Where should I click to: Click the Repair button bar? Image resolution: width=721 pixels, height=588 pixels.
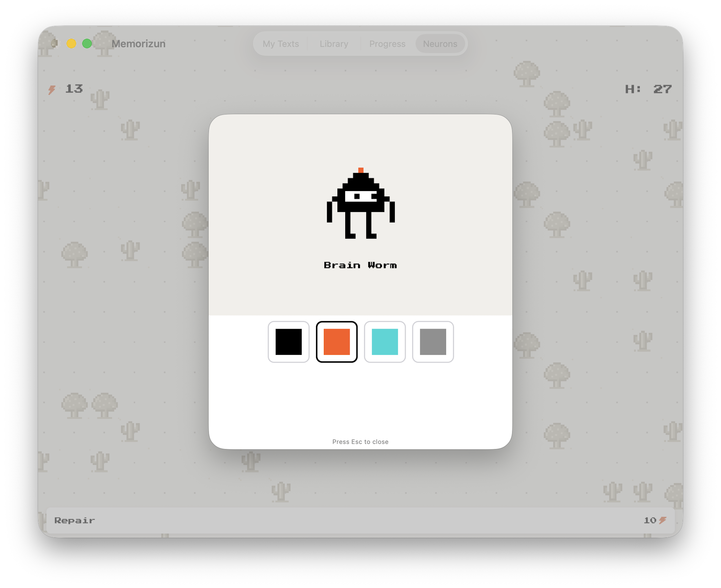[x=360, y=520]
